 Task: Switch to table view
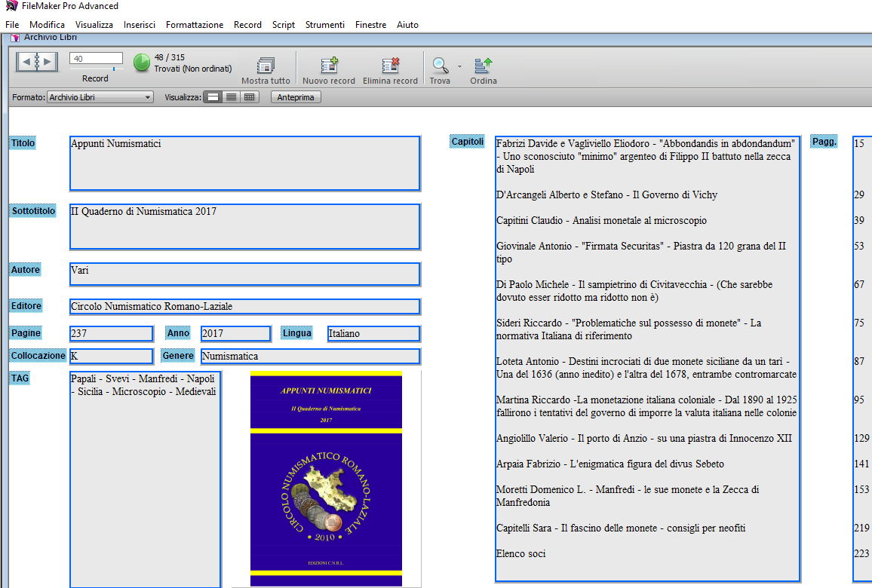[249, 97]
